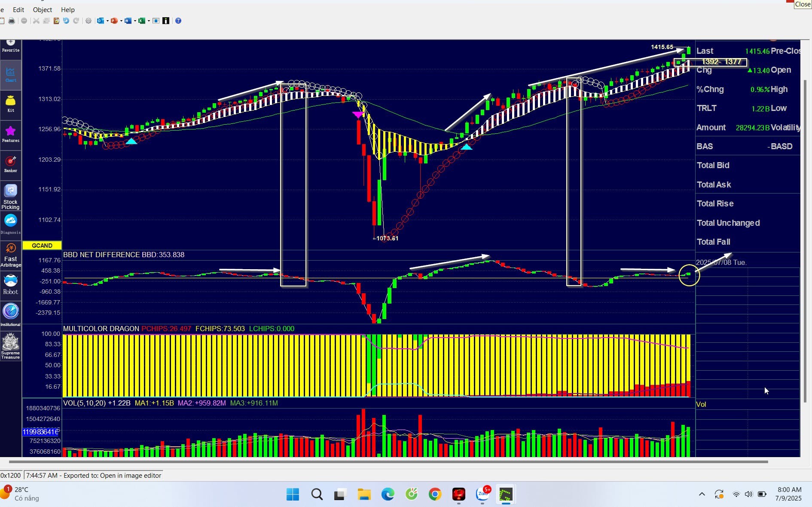Viewport: 812px width, 507px height.
Task: Expand the Excel export dropdown arrow
Action: pyautogui.click(x=149, y=21)
